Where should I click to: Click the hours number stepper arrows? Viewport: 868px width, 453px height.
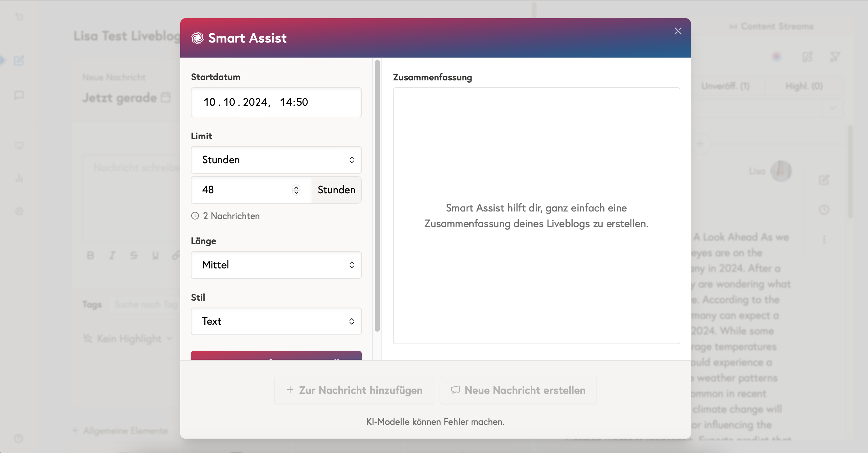tap(296, 190)
